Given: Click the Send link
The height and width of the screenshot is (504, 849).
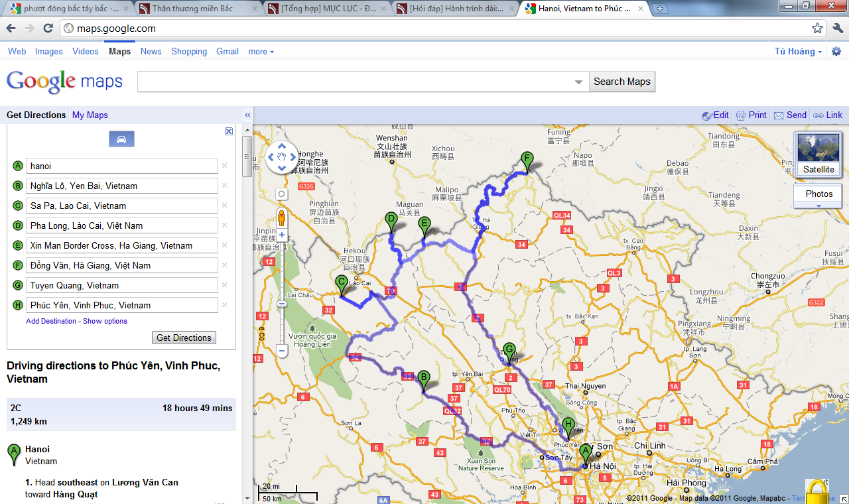Looking at the screenshot, I should [x=791, y=115].
